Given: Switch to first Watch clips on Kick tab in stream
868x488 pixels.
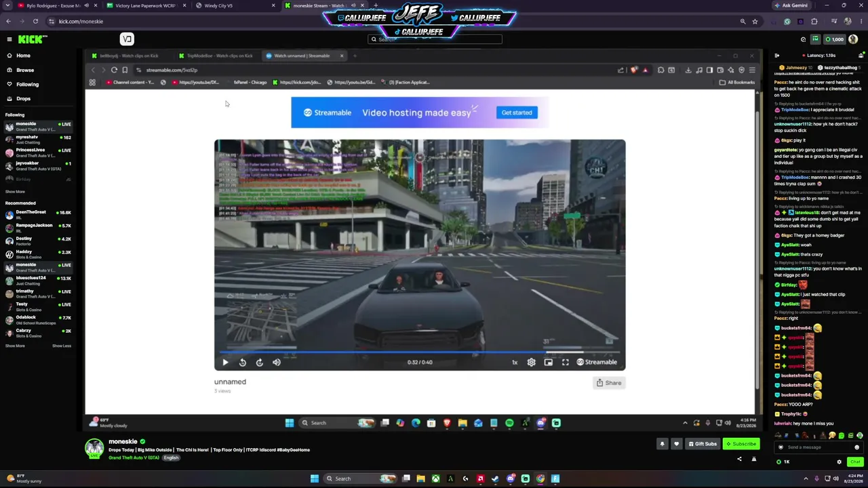Looking at the screenshot, I should pos(130,56).
